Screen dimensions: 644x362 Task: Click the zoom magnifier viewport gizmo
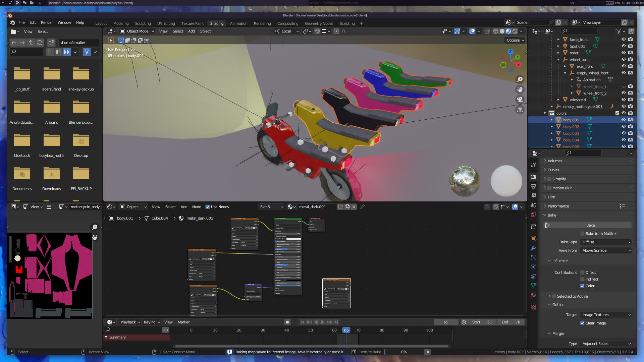click(x=520, y=79)
